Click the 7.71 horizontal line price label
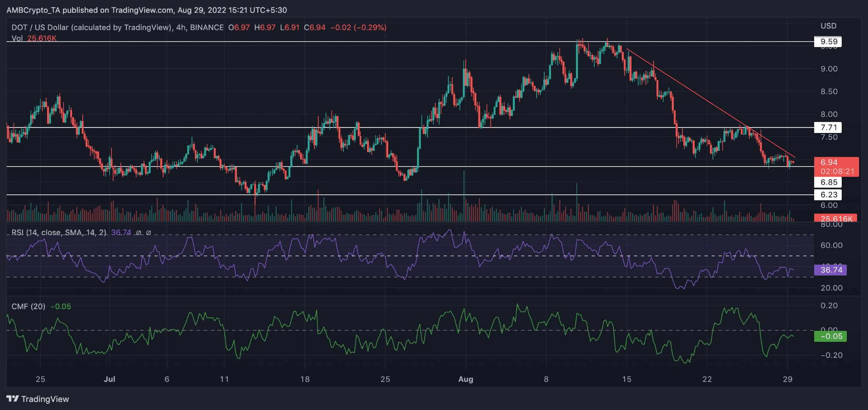 (828, 127)
